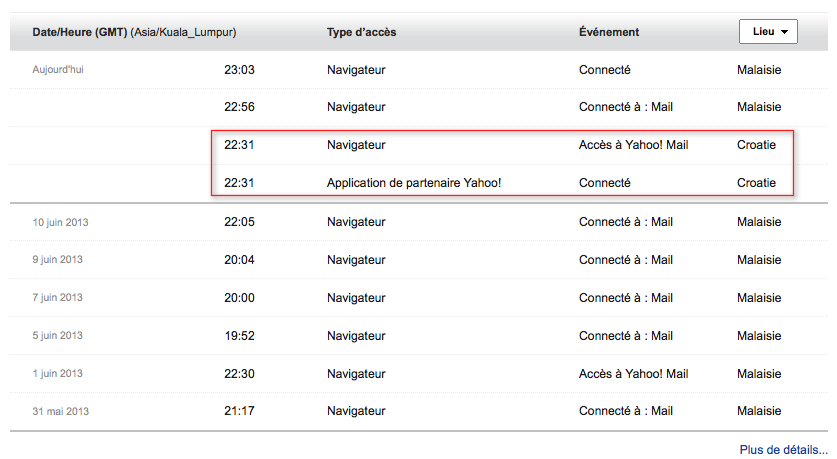837x459 pixels.
Task: Click the Type d'accès column header
Action: 361,32
